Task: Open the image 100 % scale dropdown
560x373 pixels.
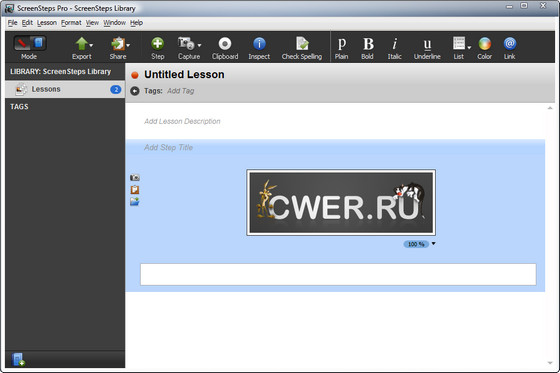Action: tap(434, 244)
